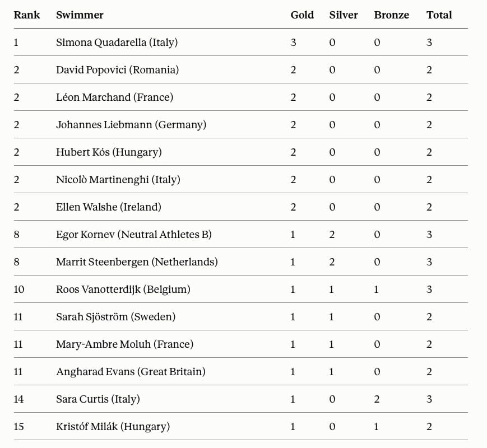Click the Bronze column header
The height and width of the screenshot is (448, 487).
(391, 15)
